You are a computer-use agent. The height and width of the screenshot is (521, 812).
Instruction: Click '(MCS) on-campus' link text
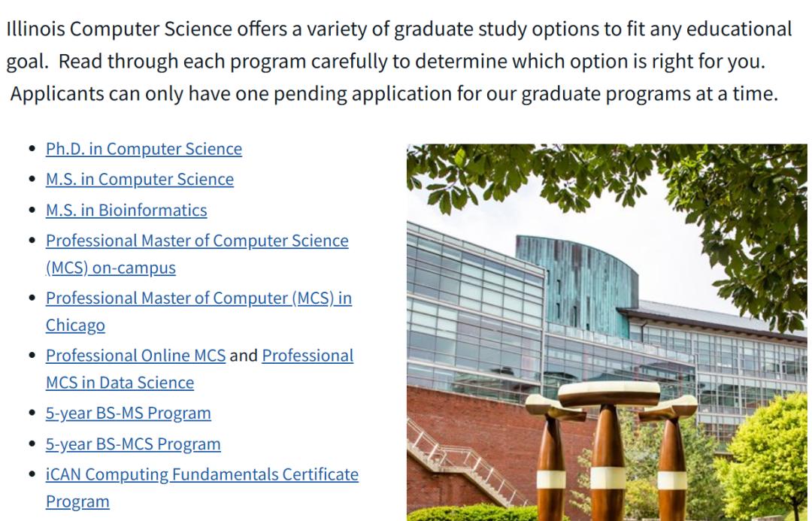[x=111, y=268]
